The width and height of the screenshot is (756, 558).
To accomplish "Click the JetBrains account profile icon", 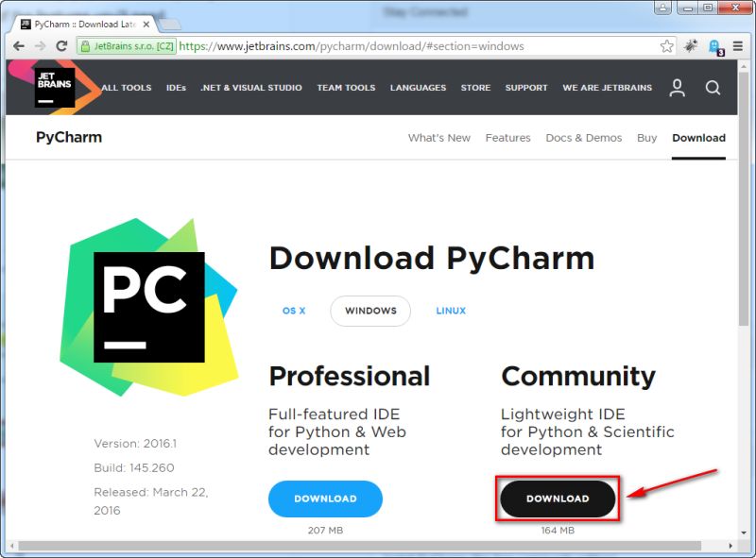I will point(677,88).
